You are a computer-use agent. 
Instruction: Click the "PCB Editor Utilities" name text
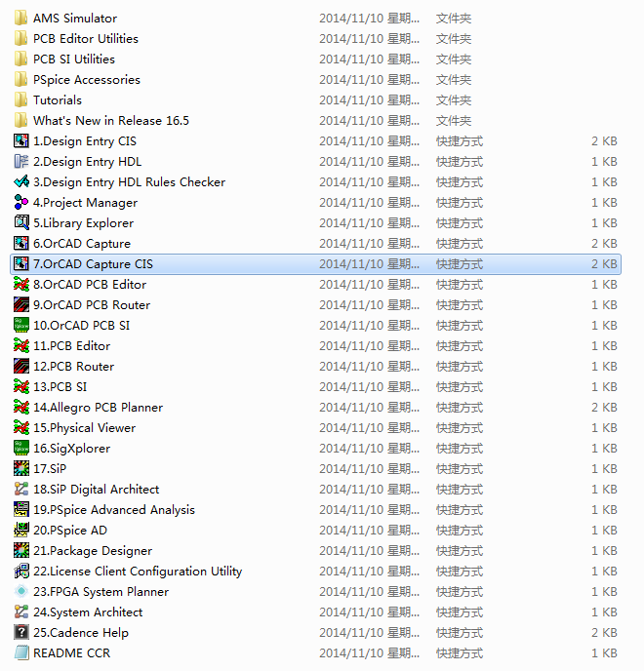(86, 38)
